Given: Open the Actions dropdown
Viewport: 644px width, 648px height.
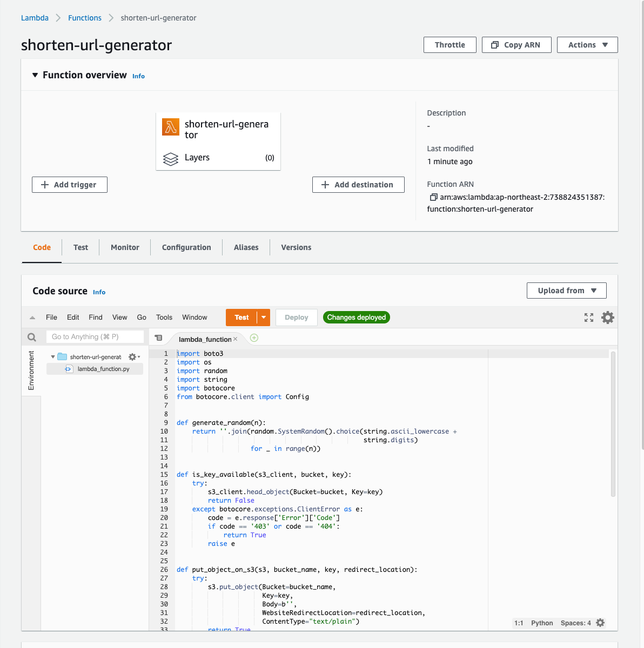Looking at the screenshot, I should click(x=587, y=45).
